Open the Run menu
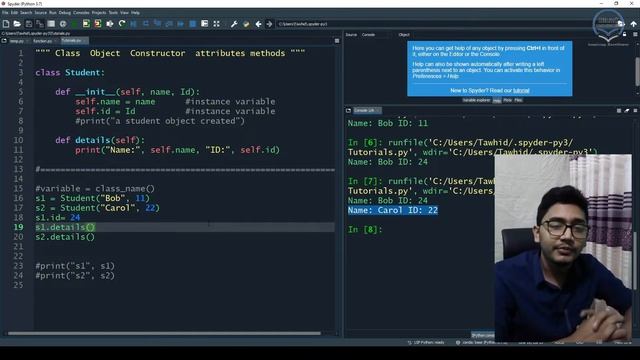 point(53,13)
